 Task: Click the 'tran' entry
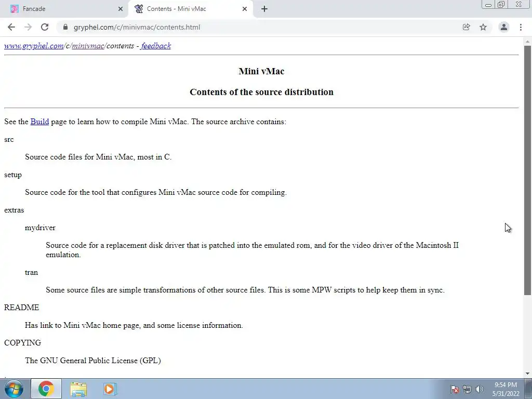click(31, 272)
